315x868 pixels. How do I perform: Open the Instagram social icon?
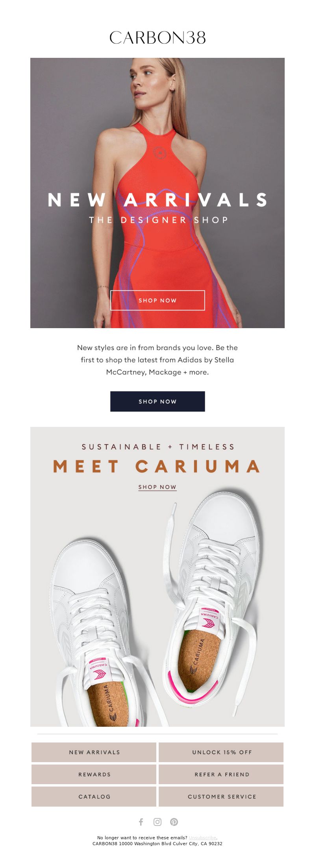tap(157, 822)
